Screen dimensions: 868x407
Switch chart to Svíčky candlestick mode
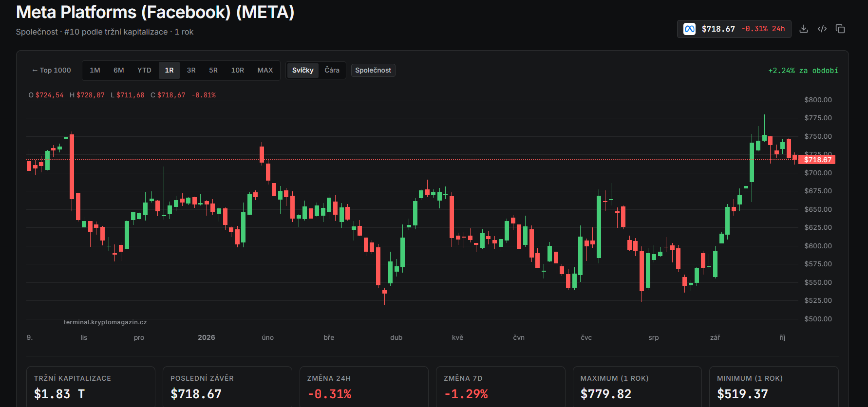pos(302,70)
